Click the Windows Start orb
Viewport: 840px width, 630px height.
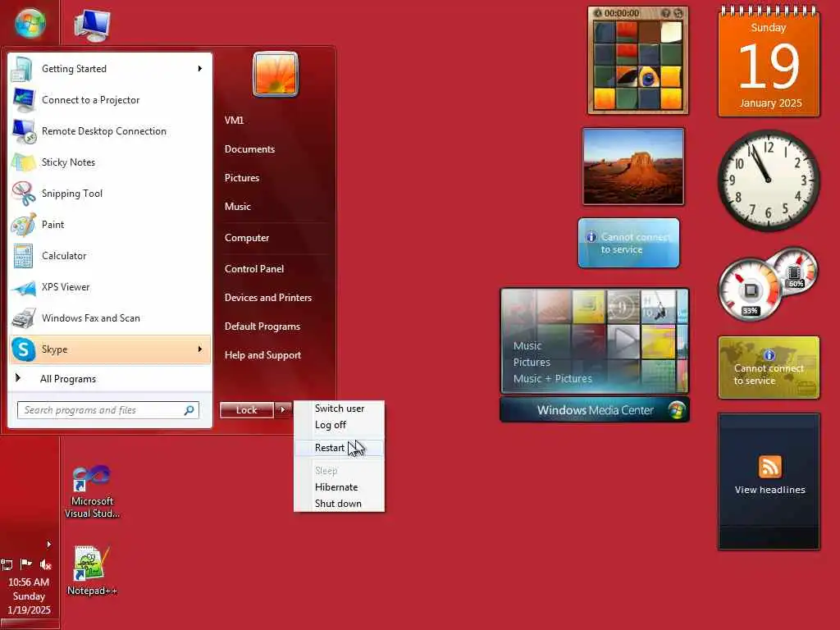[30, 24]
